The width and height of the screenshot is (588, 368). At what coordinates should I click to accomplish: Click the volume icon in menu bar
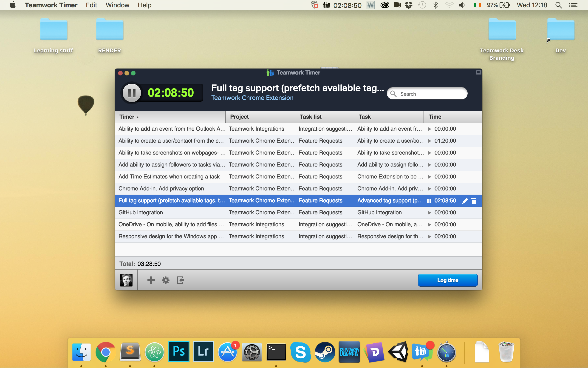point(462,5)
